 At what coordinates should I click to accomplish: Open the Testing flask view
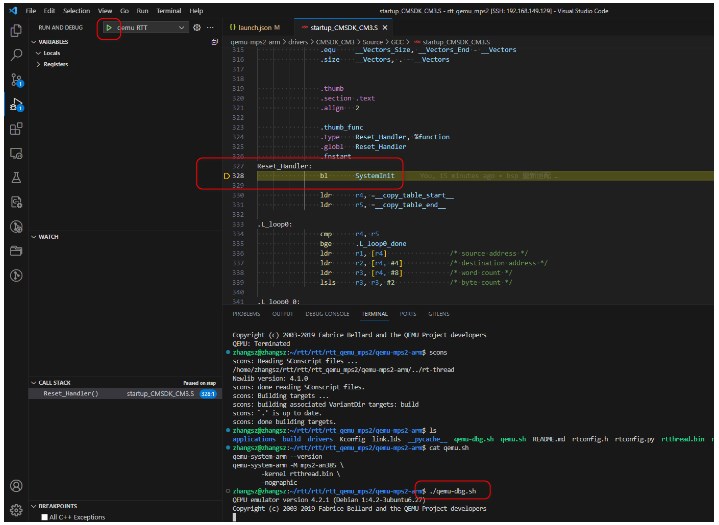(15, 178)
